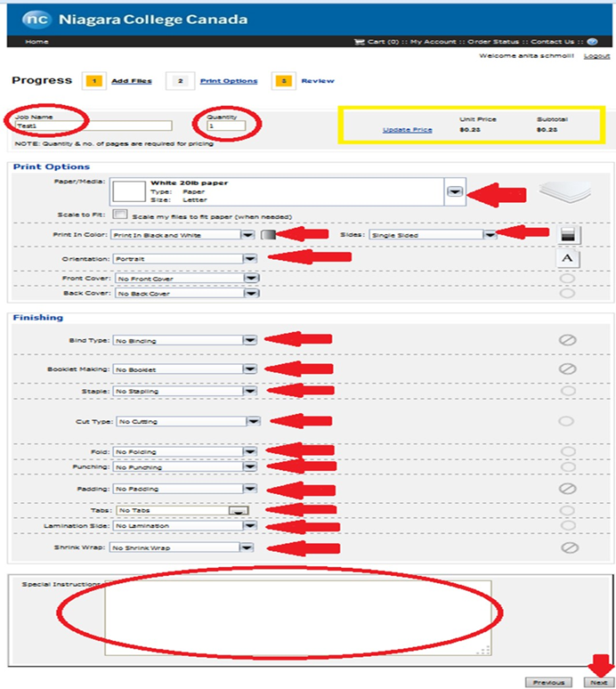Click the help icon after Contact Us

pyautogui.click(x=592, y=42)
